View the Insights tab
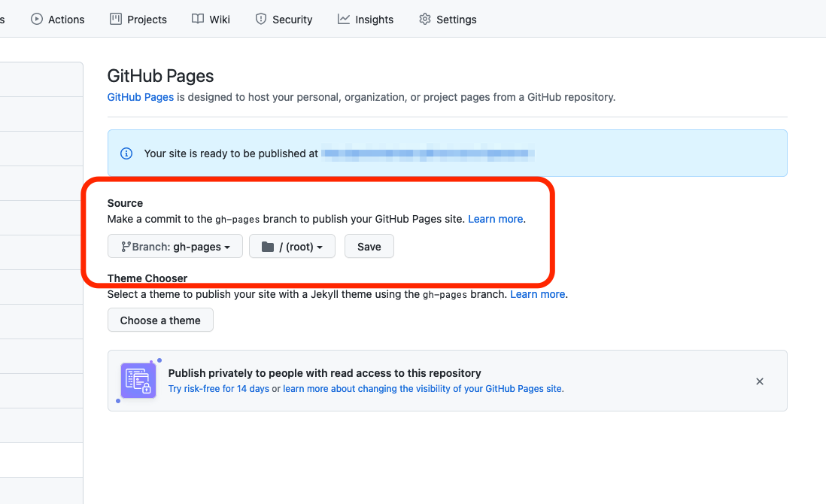The width and height of the screenshot is (826, 504). 366,20
